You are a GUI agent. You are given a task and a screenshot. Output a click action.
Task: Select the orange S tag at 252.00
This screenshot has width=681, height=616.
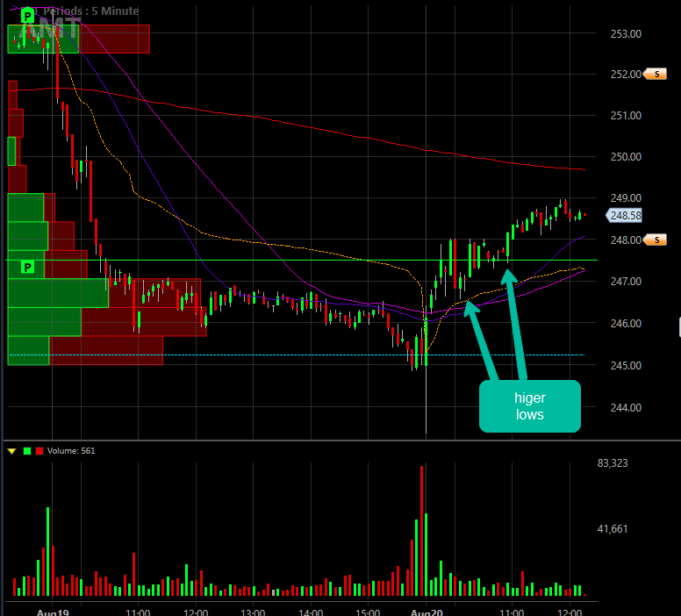tap(656, 75)
